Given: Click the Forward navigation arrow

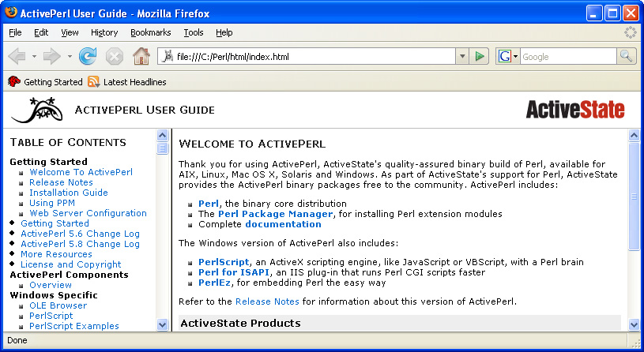Looking at the screenshot, I should [51, 56].
